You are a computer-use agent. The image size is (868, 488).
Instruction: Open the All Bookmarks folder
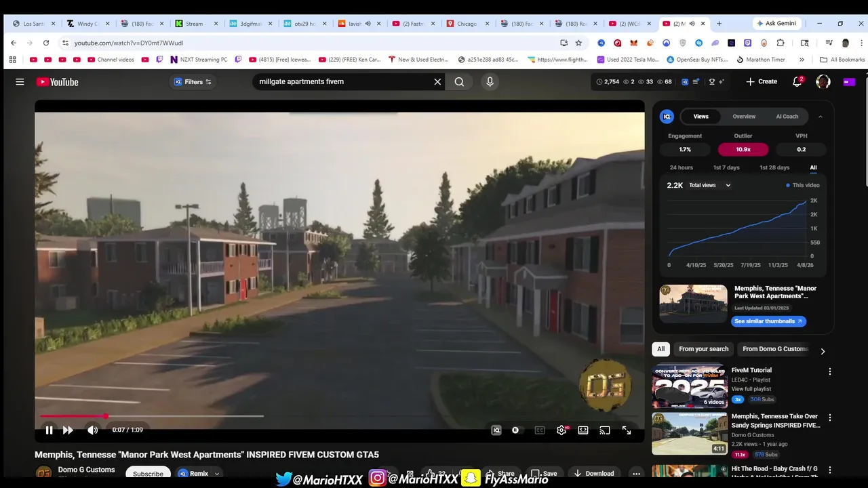click(843, 60)
